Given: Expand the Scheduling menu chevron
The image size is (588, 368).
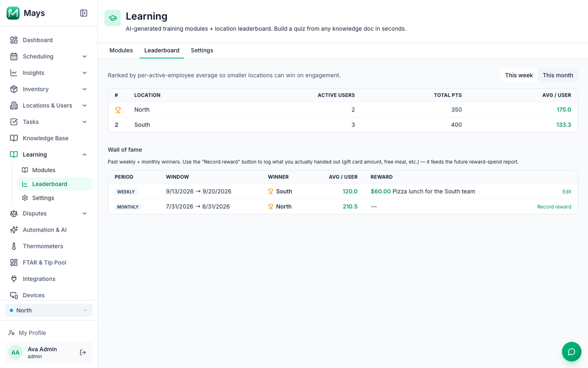Looking at the screenshot, I should coord(84,56).
